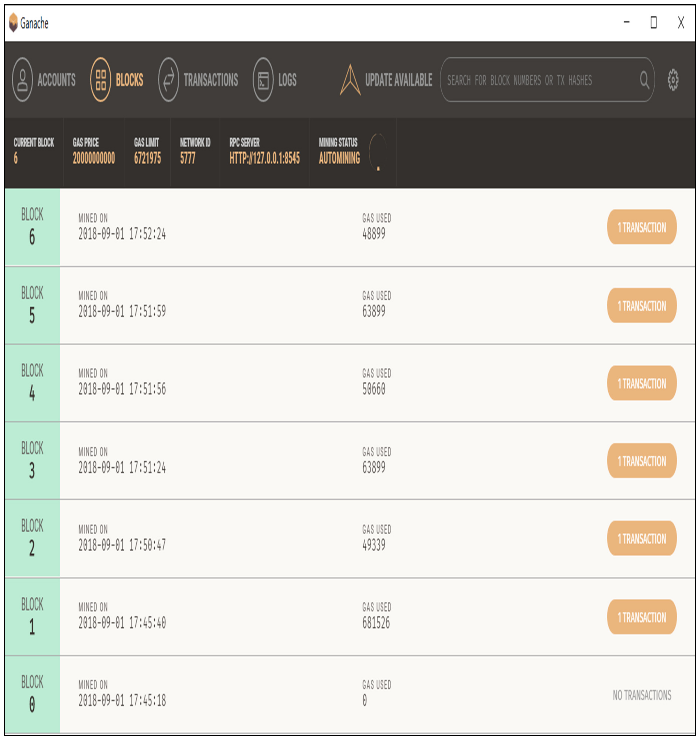Go to the Logs tab
700x741 pixels.
tap(287, 80)
